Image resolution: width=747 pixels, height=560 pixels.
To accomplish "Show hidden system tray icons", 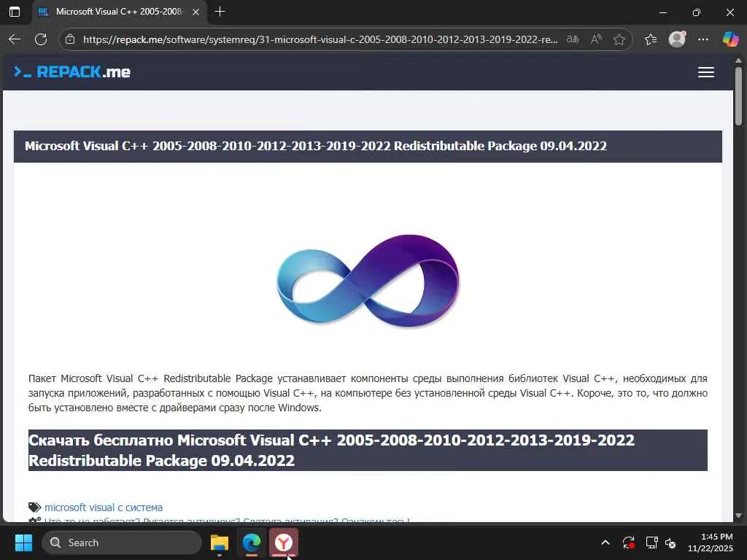I will click(x=605, y=542).
